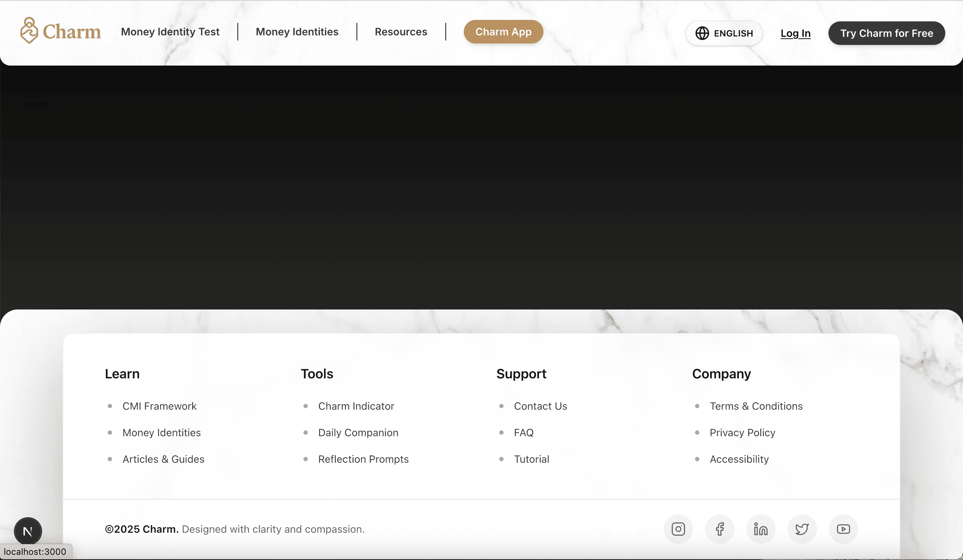Click the Next.js badge in bottom corner

point(28,531)
